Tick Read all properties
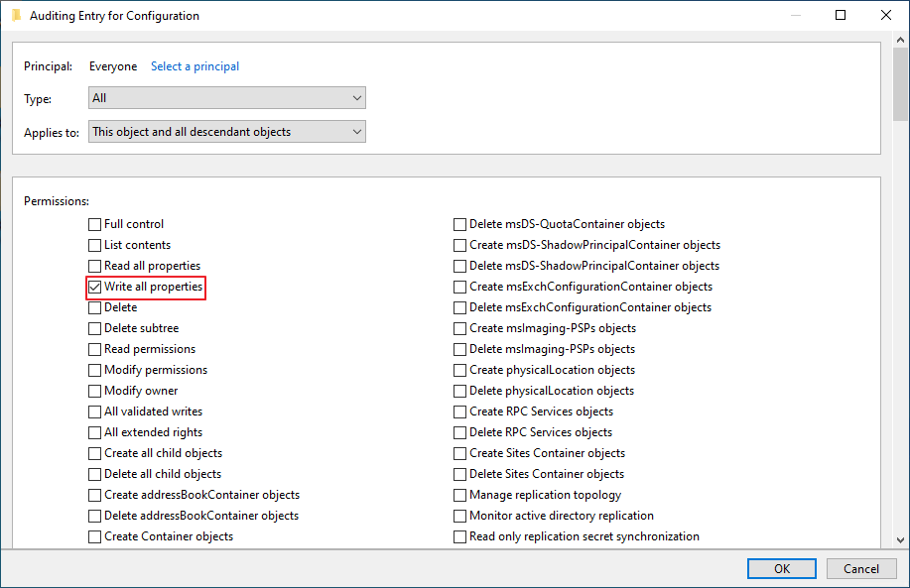 coord(94,266)
